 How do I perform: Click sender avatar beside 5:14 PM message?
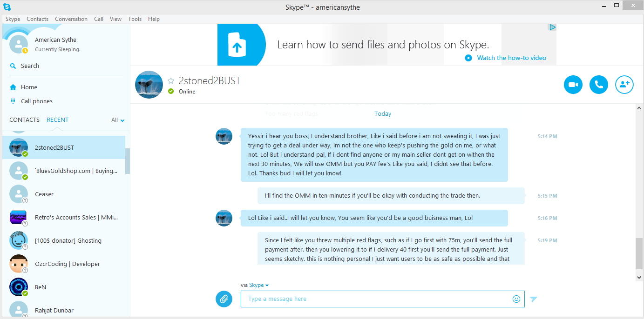[x=224, y=136]
